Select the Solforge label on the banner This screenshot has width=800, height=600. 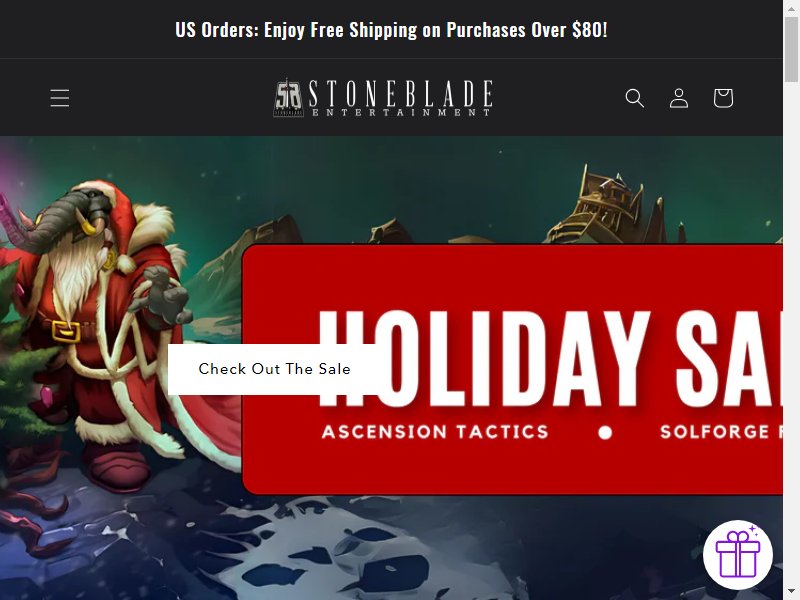721,432
